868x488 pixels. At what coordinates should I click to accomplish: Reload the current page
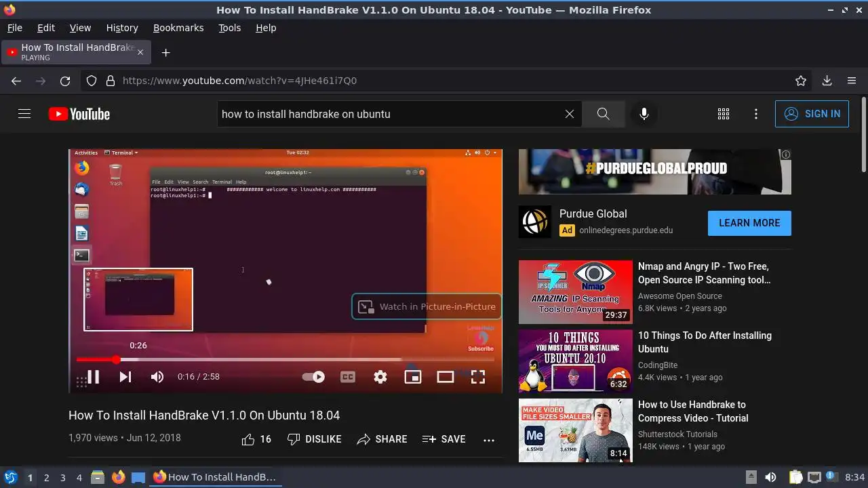pos(65,81)
